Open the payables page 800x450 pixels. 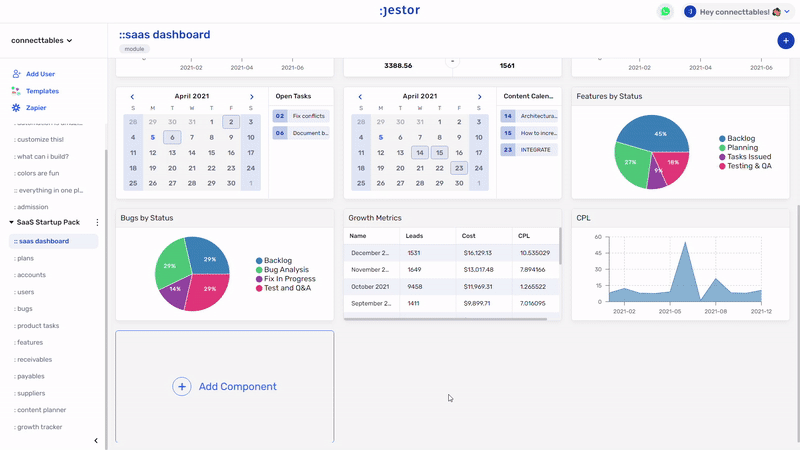pyautogui.click(x=30, y=376)
